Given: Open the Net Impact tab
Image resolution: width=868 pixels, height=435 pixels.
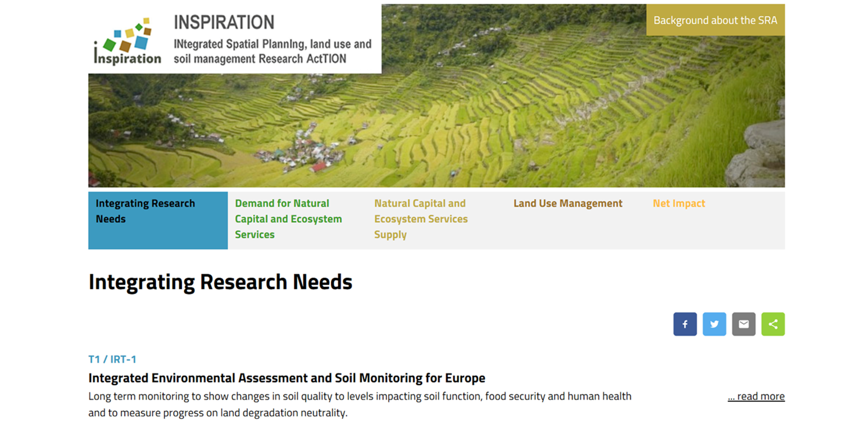Looking at the screenshot, I should point(679,203).
